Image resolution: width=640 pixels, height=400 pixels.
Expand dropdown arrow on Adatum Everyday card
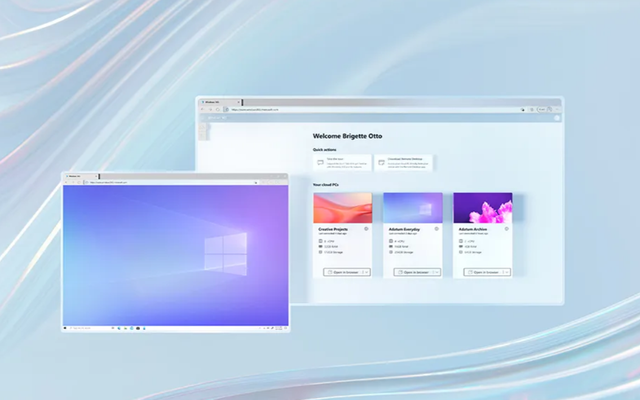click(x=436, y=272)
